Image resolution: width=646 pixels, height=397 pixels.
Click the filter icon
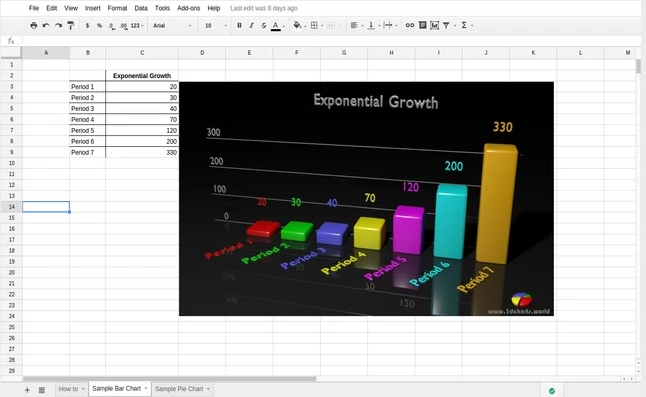(x=446, y=26)
